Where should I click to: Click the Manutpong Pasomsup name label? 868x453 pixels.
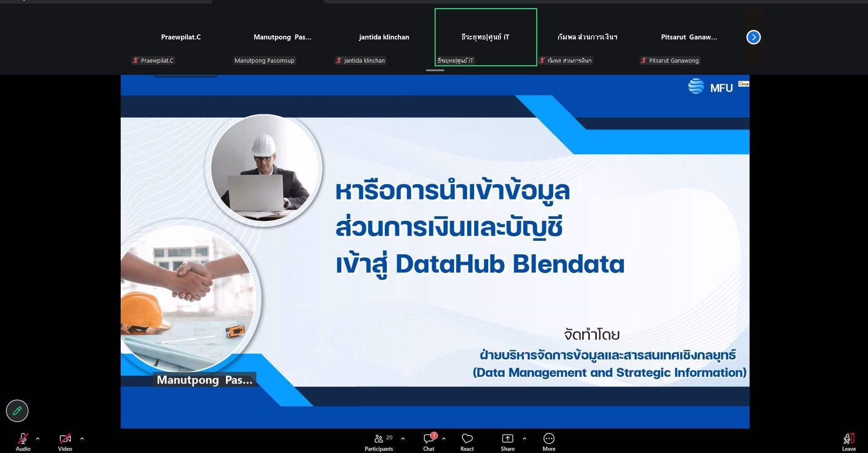264,60
